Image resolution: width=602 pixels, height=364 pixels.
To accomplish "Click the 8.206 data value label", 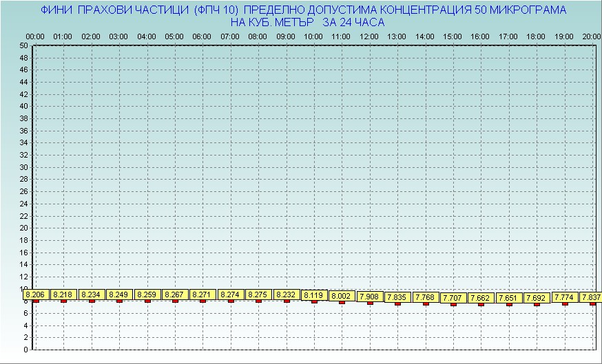I will pos(35,295).
